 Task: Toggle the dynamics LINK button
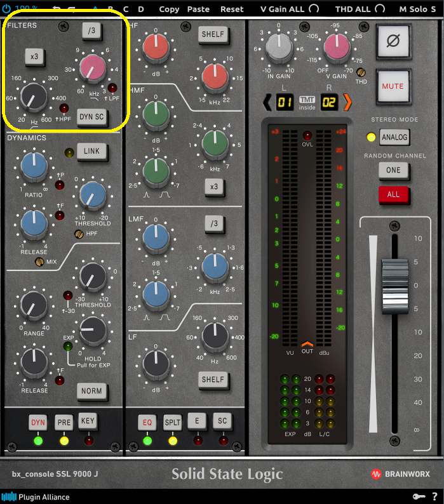click(x=91, y=151)
